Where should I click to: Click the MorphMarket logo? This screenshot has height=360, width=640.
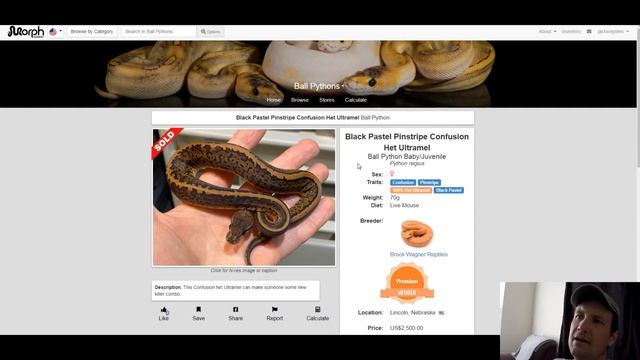coord(26,31)
